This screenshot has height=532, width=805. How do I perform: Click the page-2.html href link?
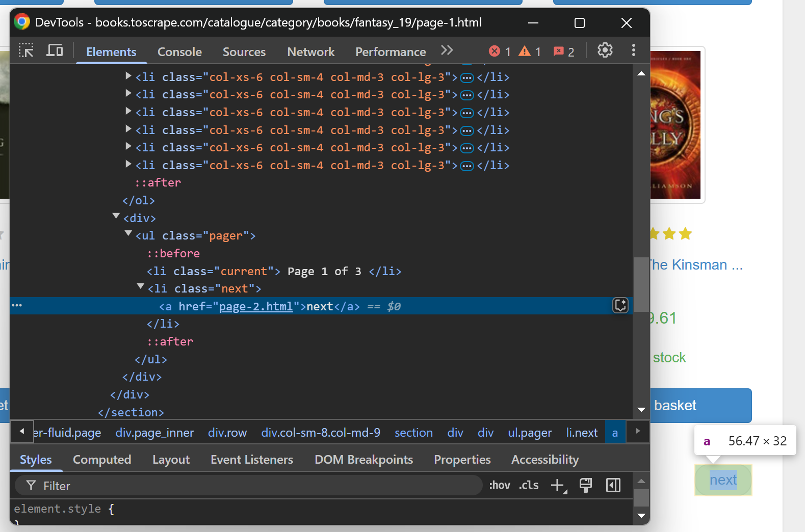[255, 307]
